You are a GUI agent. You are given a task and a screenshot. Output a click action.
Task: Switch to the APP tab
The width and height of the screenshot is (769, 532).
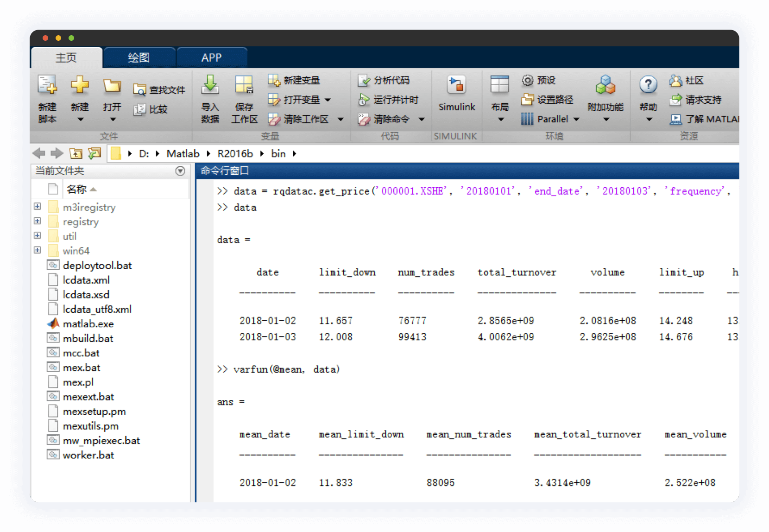pos(211,57)
